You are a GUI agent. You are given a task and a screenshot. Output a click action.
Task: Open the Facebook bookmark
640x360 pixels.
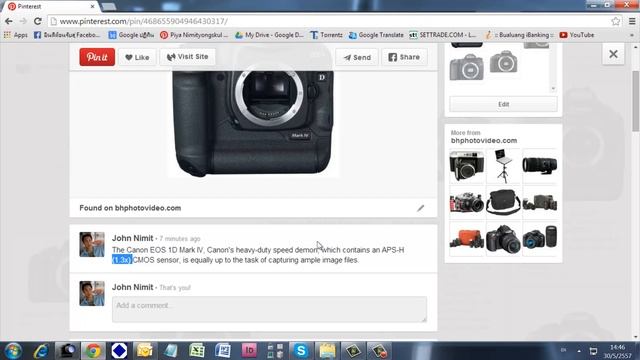(x=67, y=35)
